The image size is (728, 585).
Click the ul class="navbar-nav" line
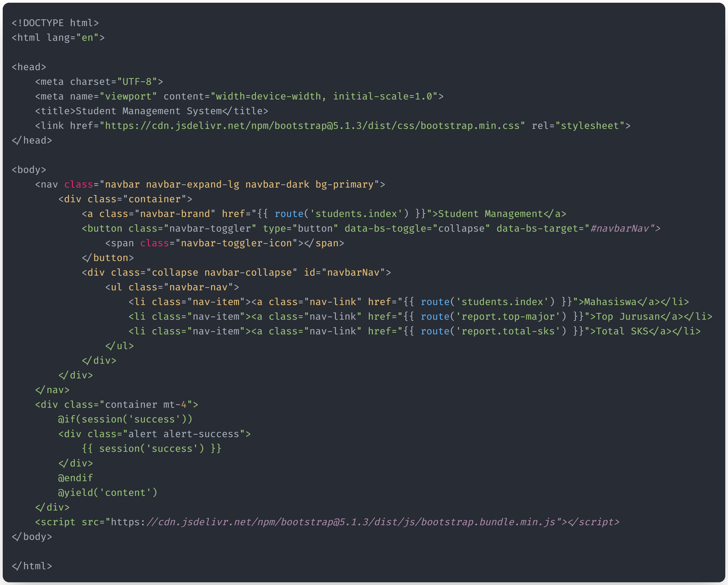(x=172, y=287)
